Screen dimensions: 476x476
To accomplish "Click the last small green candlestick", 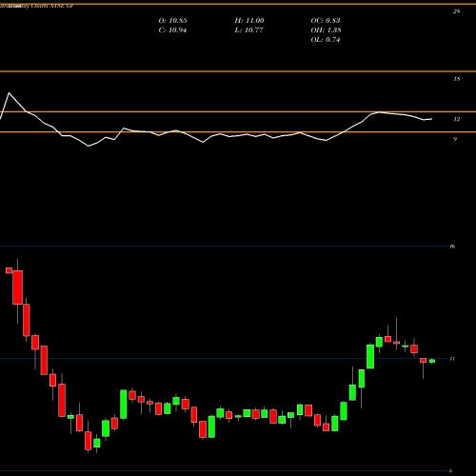I will pyautogui.click(x=432, y=361).
